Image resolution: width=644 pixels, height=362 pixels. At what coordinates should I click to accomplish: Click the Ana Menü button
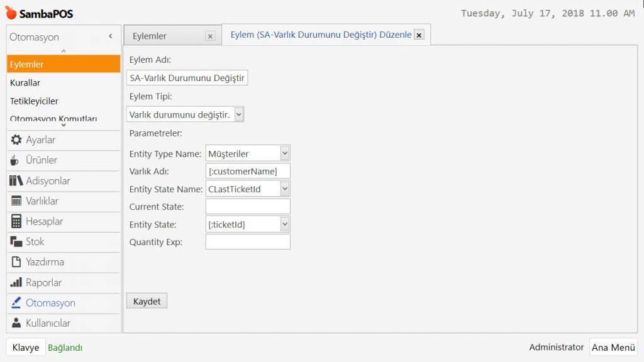tap(613, 348)
